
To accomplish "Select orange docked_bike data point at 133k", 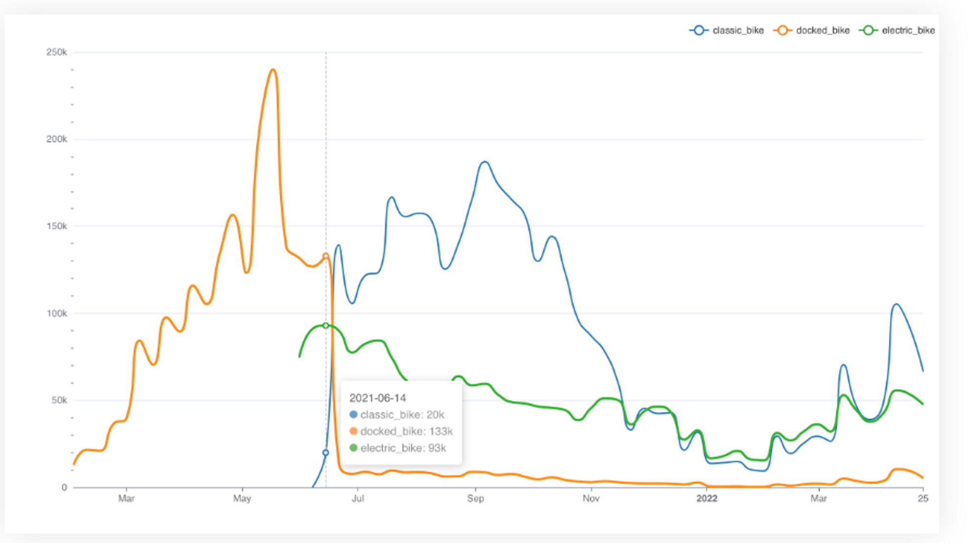I will pyautogui.click(x=326, y=256).
